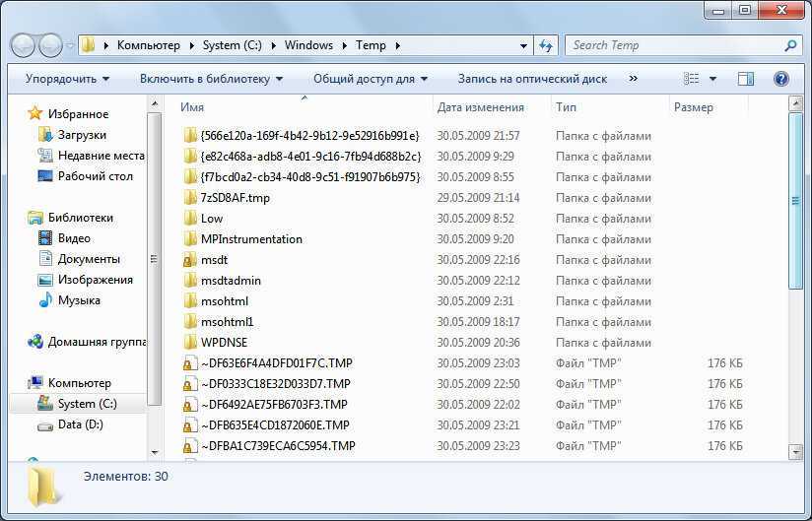
Task: Expand the arrow after Компьютер in breadcrumb
Action: point(191,45)
